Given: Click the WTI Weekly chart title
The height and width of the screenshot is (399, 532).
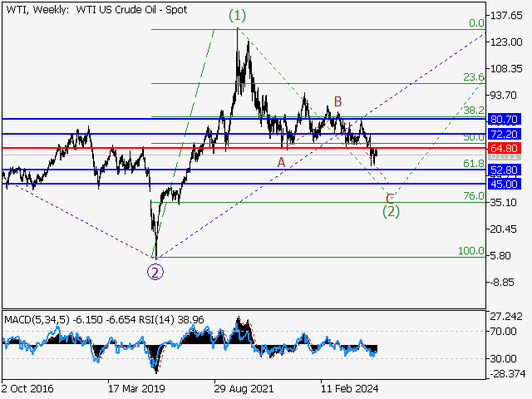Looking at the screenshot, I should pos(96,10).
